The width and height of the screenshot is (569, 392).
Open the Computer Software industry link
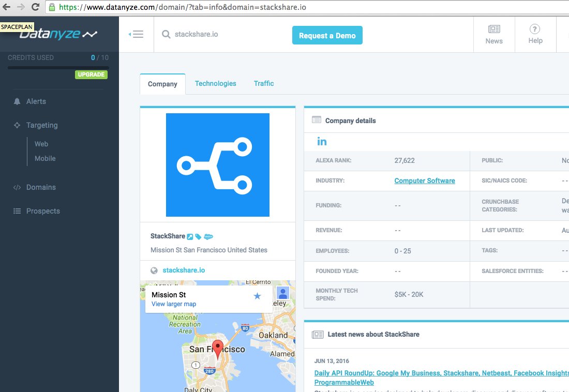[425, 180]
